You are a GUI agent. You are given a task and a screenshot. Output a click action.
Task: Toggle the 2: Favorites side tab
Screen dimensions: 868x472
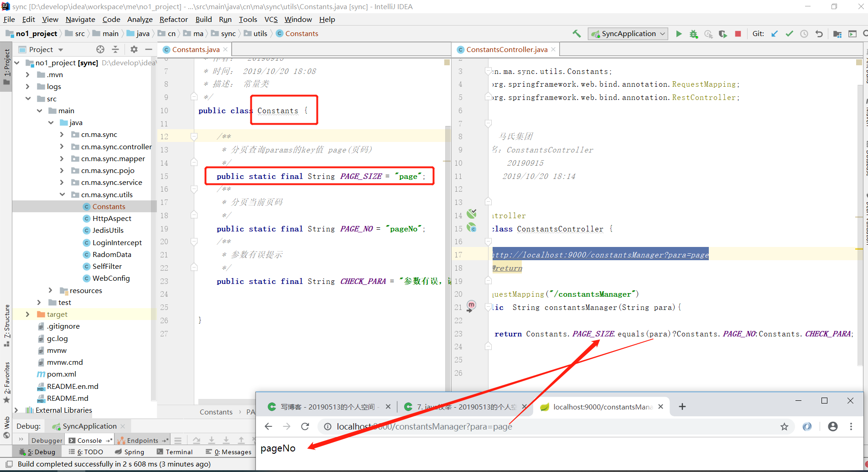pyautogui.click(x=6, y=383)
